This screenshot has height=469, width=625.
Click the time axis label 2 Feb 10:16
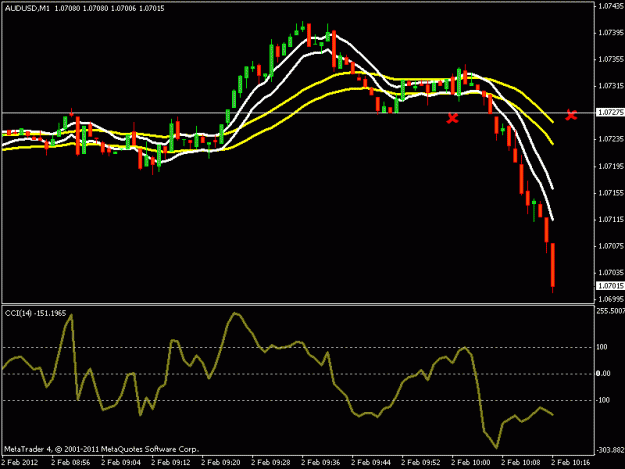point(571,462)
